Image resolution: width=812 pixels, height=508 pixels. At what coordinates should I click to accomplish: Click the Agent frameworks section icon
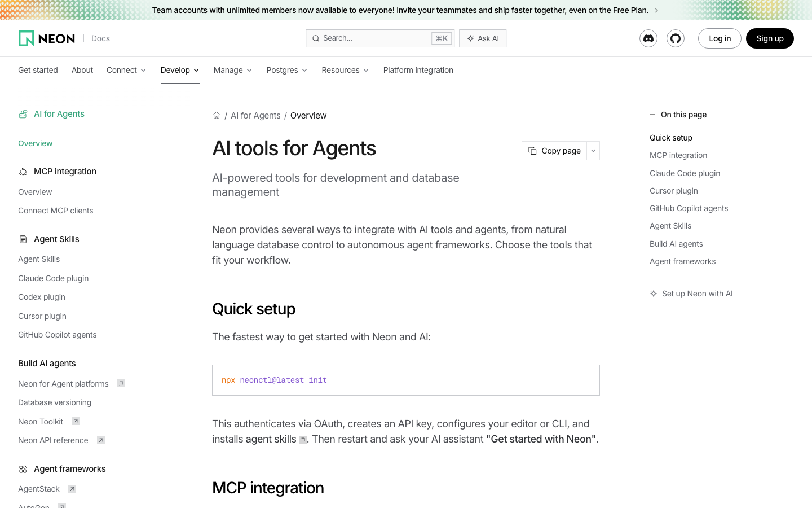click(x=23, y=469)
